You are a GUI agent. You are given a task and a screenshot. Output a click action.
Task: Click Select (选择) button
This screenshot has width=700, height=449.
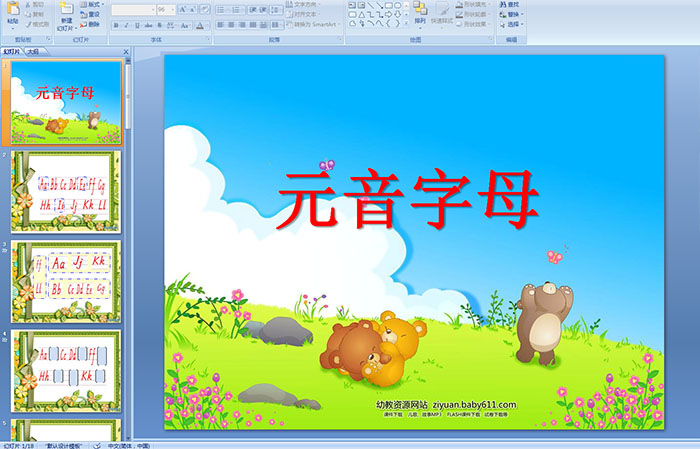pyautogui.click(x=512, y=24)
